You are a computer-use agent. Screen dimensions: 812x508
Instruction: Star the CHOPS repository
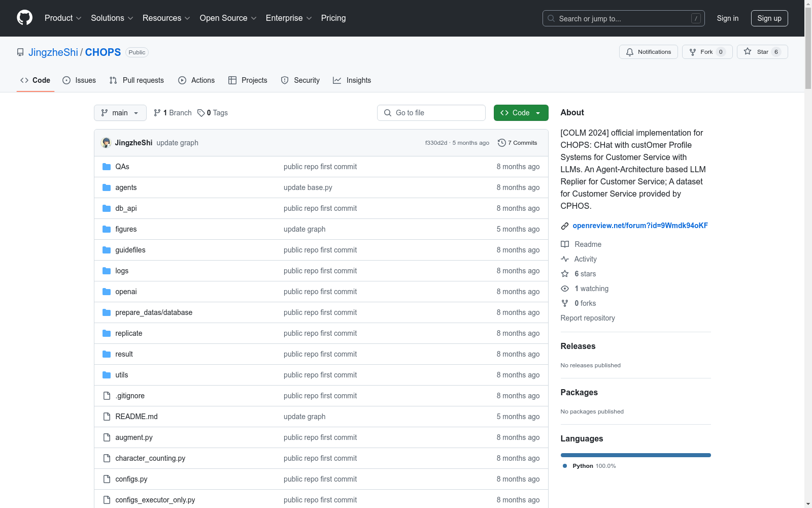[x=762, y=52]
